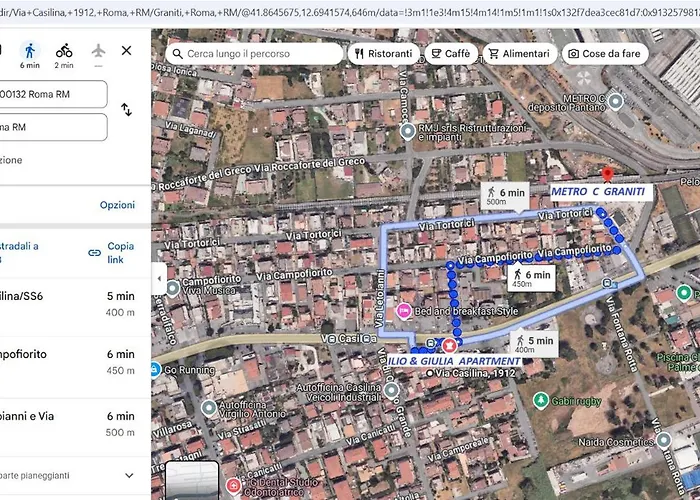Click Go Running blue marker
Viewport: 700px width, 500px height.
(x=154, y=369)
